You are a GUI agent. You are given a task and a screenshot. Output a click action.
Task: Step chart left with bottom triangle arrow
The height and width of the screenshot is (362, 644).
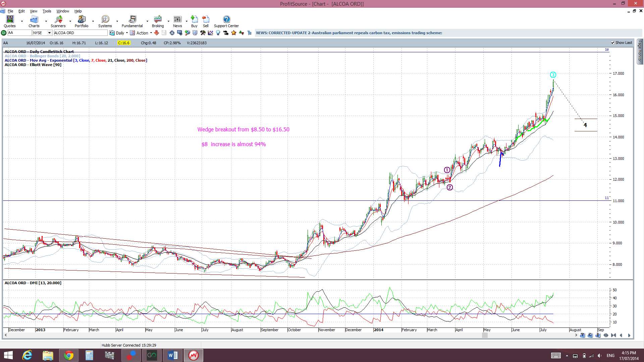click(x=621, y=335)
